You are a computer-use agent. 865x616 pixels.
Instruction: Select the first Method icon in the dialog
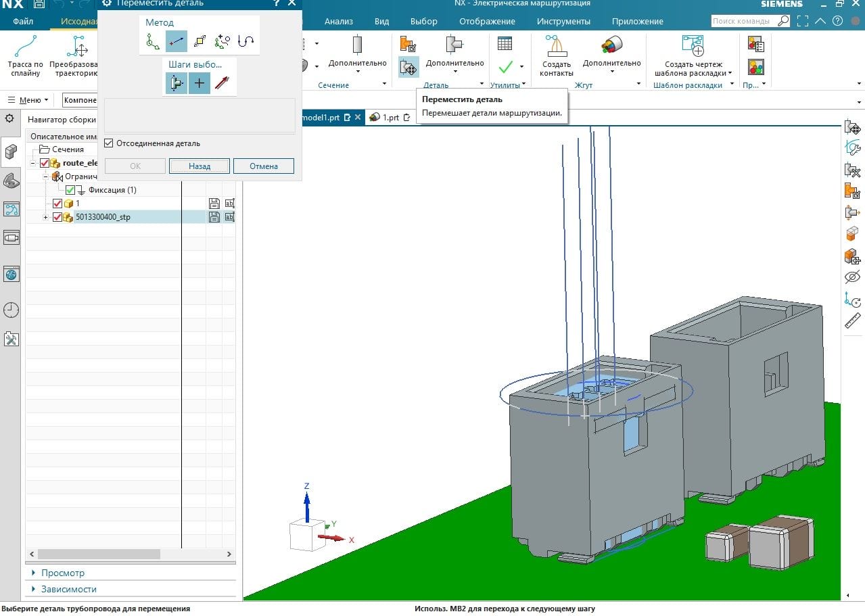tap(154, 42)
